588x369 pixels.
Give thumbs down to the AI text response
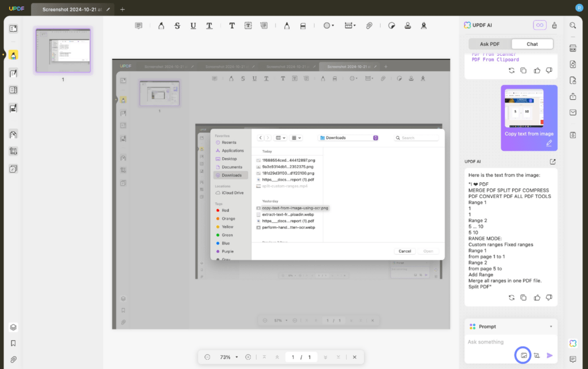tap(549, 297)
